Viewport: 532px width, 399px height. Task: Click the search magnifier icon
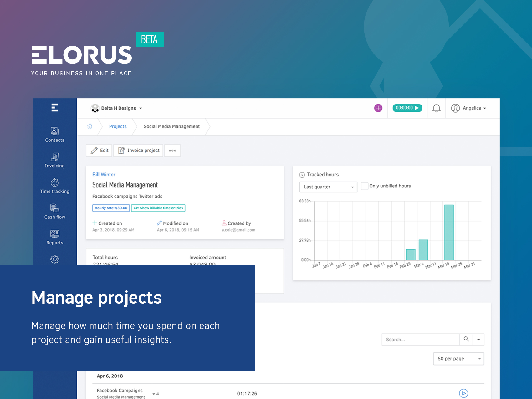[466, 339]
